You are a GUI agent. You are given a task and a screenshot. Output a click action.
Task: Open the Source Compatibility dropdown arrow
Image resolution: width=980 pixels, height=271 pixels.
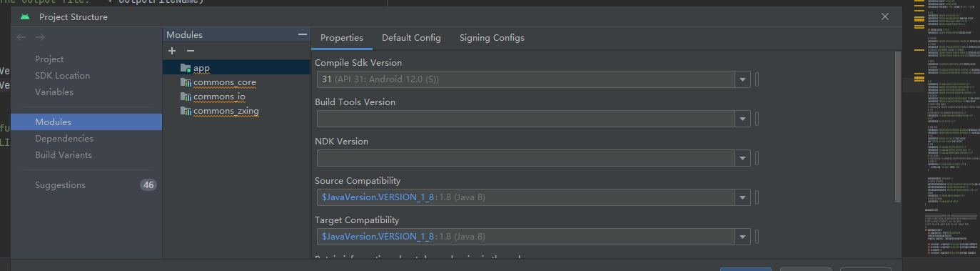[743, 197]
